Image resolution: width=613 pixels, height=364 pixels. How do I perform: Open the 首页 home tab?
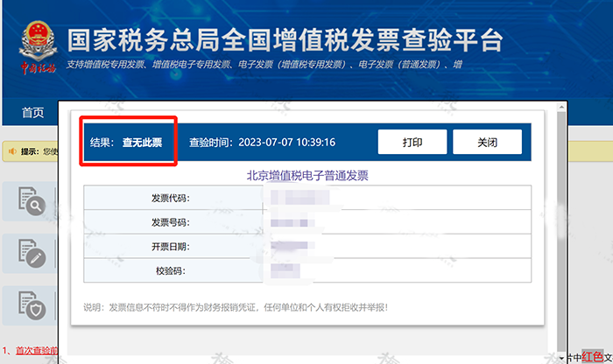point(32,113)
